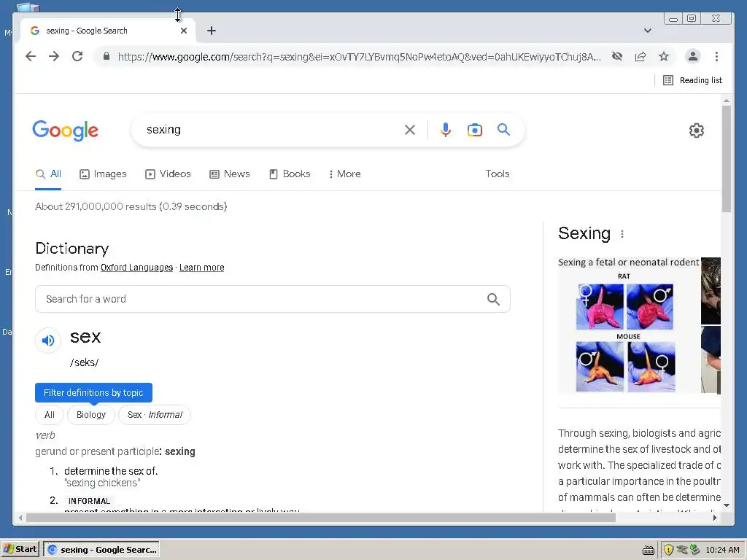The width and height of the screenshot is (747, 560).
Task: Click the vertical scrollbar thumb
Action: click(x=727, y=158)
